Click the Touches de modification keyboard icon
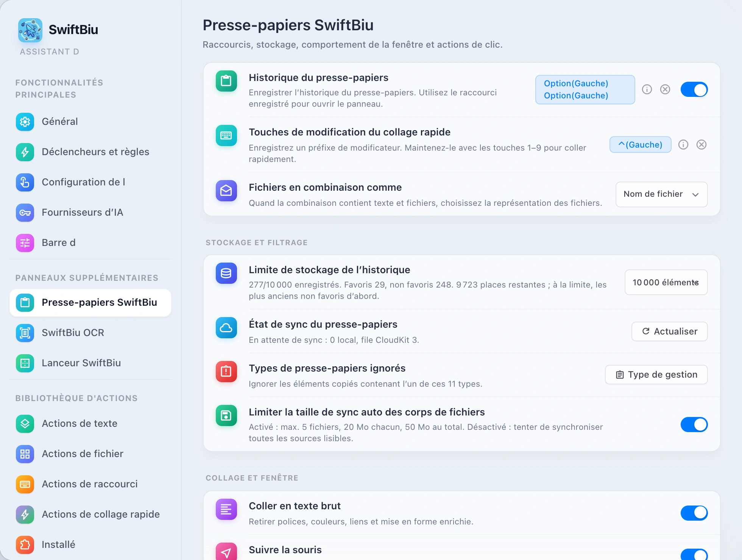The width and height of the screenshot is (742, 560). [226, 135]
